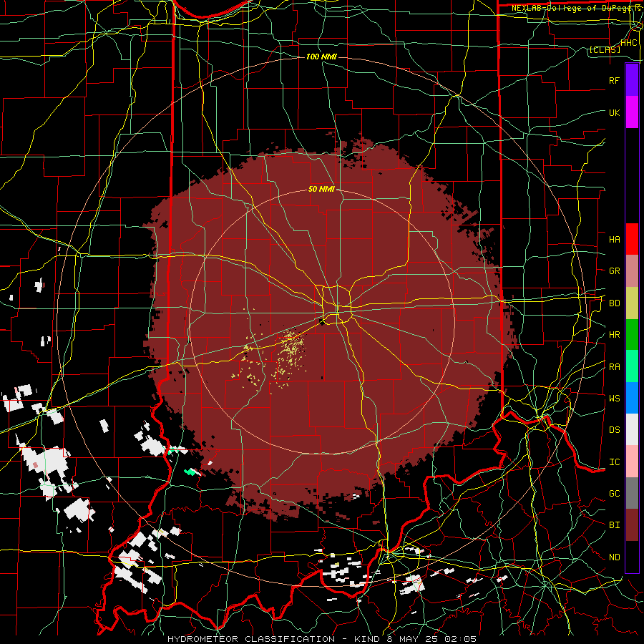The height and width of the screenshot is (644, 644).
Task: Click the WS legend label
Action: coord(614,399)
